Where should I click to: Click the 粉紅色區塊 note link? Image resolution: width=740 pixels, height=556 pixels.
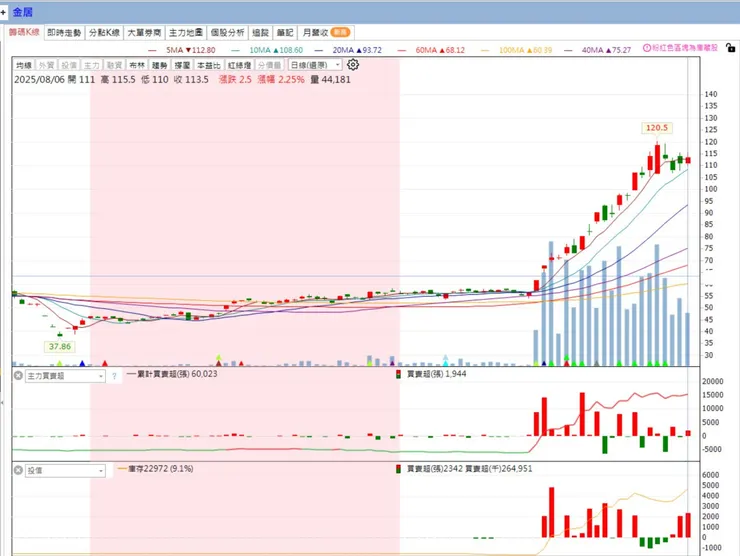(x=685, y=48)
